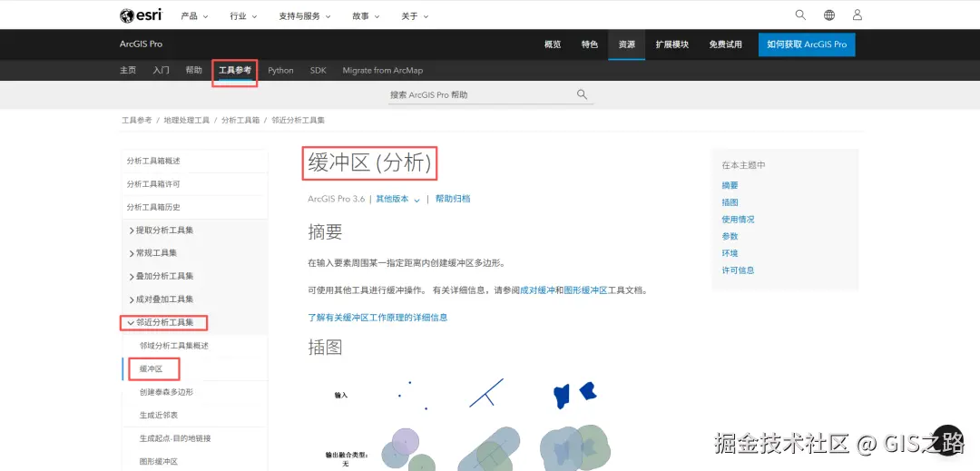Open 创建泰森多边形 in the sidebar

166,392
